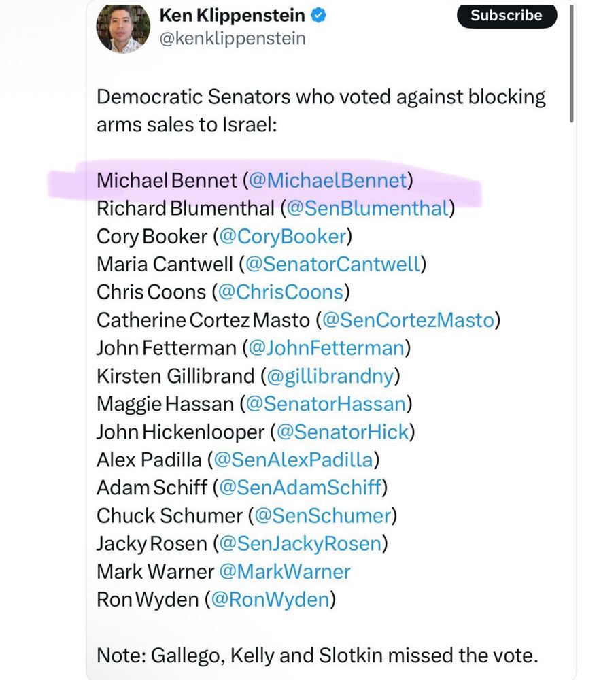Visit the @SenBlumenthal profile link
616x680 pixels.
(x=368, y=208)
